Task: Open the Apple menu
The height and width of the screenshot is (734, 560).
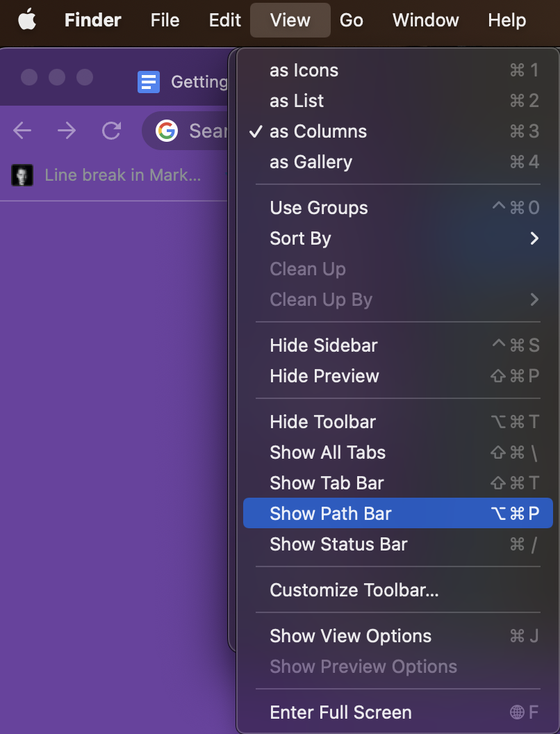Action: pyautogui.click(x=26, y=20)
